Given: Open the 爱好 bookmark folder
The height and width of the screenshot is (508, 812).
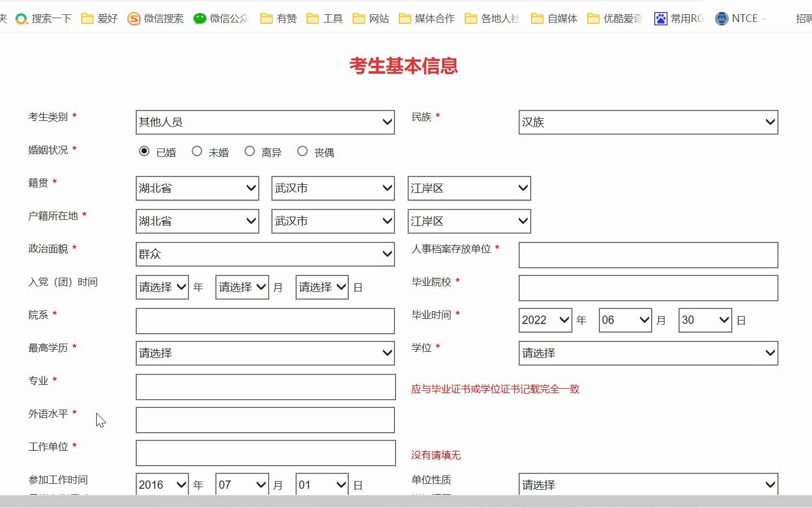Looking at the screenshot, I should pos(99,19).
